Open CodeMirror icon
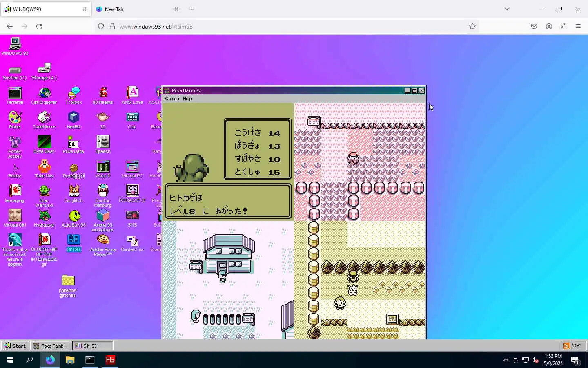The image size is (588, 368). pos(44,121)
